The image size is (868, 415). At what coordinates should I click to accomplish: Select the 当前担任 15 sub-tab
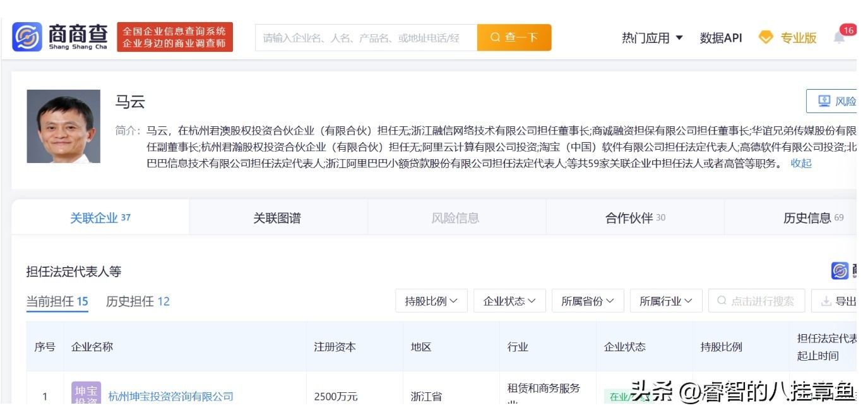[x=57, y=301]
